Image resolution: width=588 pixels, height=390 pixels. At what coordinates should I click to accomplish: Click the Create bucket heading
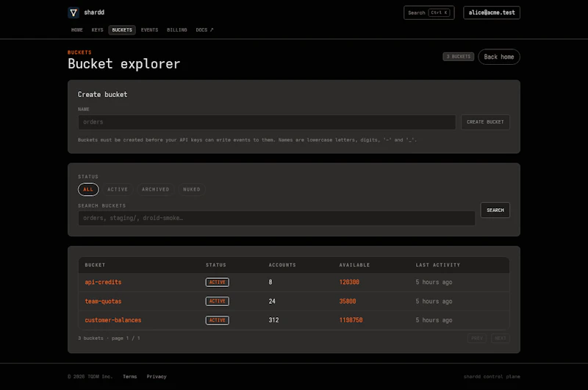(102, 95)
